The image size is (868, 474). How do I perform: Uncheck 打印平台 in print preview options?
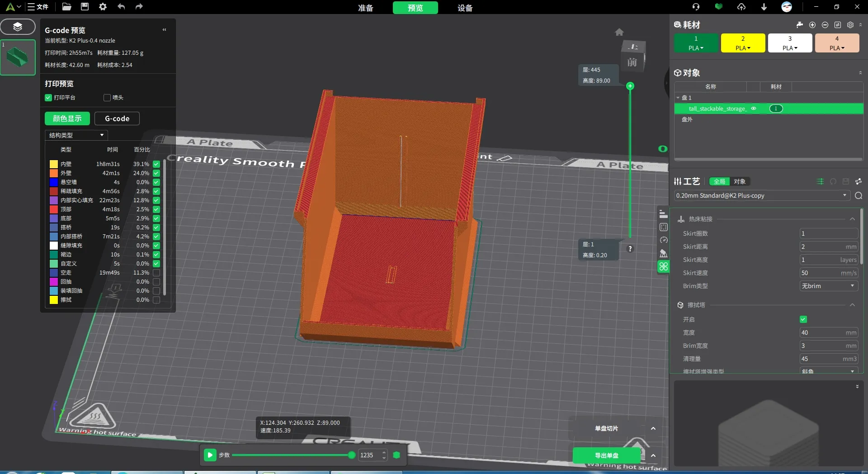tap(48, 98)
